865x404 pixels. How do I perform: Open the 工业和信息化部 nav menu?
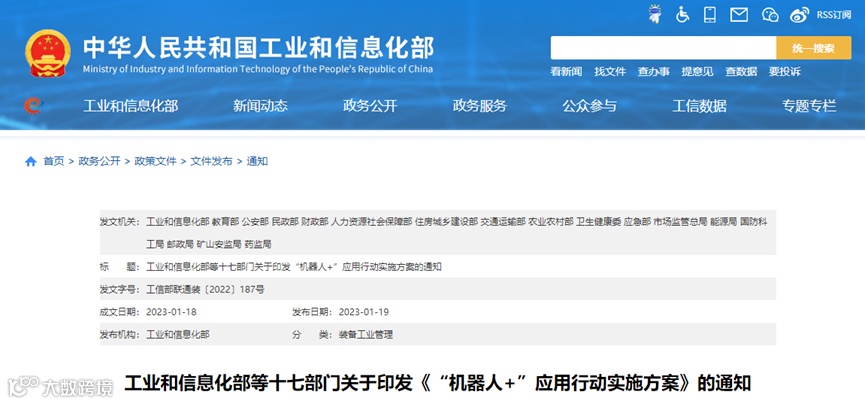(x=131, y=105)
